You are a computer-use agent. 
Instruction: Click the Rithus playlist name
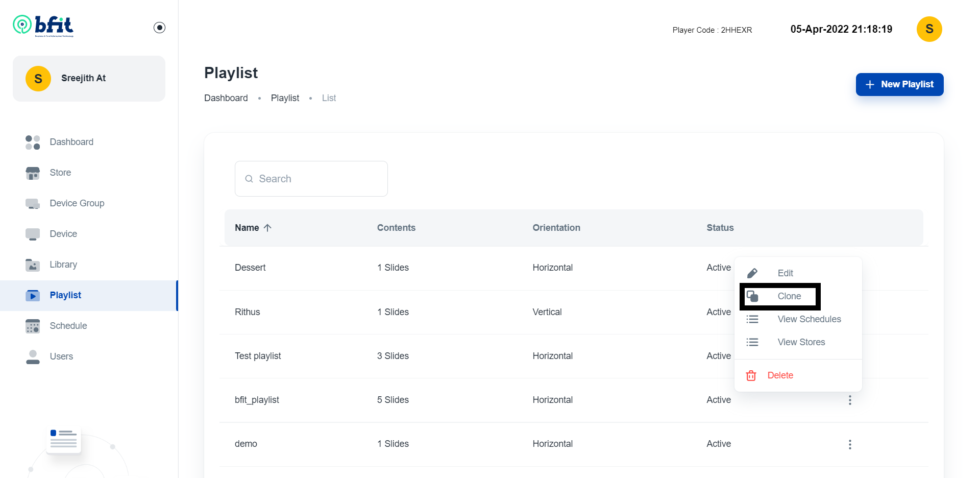point(247,312)
